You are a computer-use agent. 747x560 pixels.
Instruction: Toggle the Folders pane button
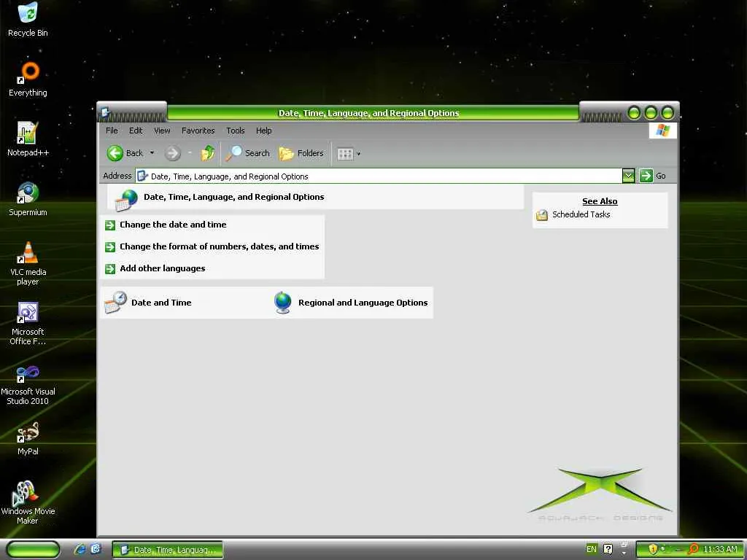pos(301,153)
